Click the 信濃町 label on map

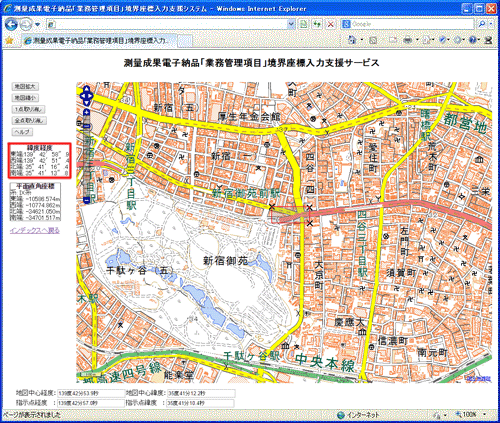coord(393,341)
